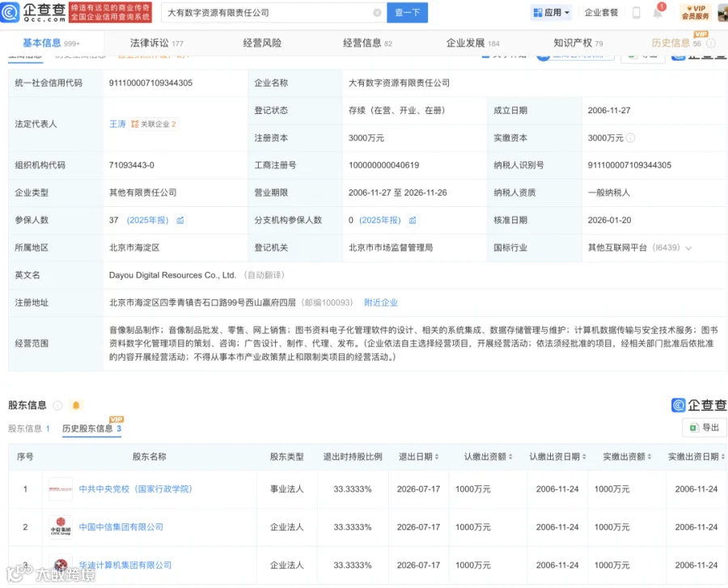Switch to 知识产权 tab
The width and height of the screenshot is (728, 588).
click(578, 43)
